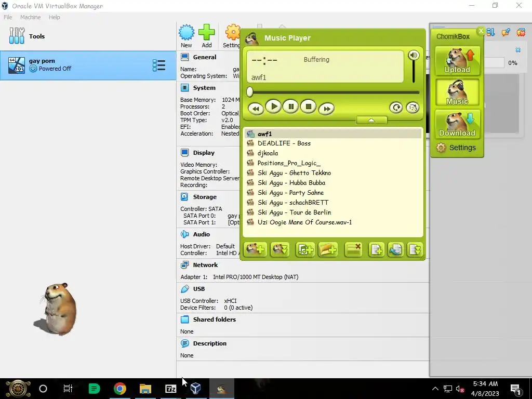The image size is (532, 399).
Task: Open ChomikBox Download panel
Action: [457, 124]
